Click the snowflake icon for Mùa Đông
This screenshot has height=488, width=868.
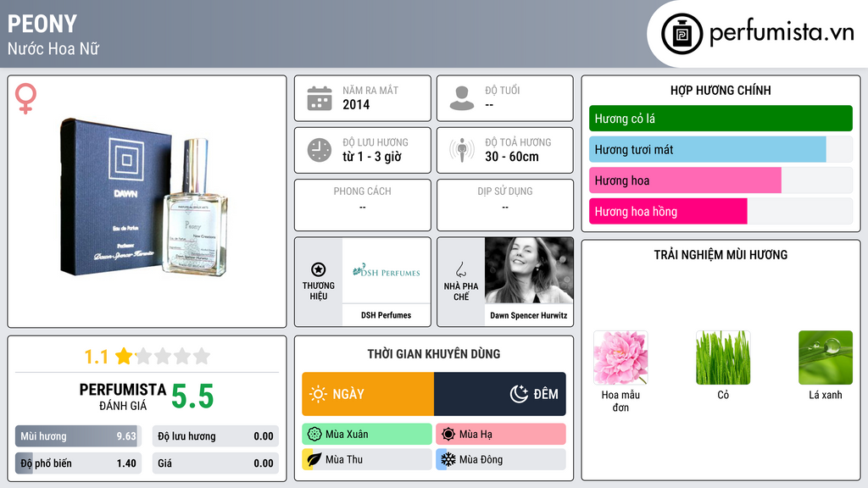[448, 459]
